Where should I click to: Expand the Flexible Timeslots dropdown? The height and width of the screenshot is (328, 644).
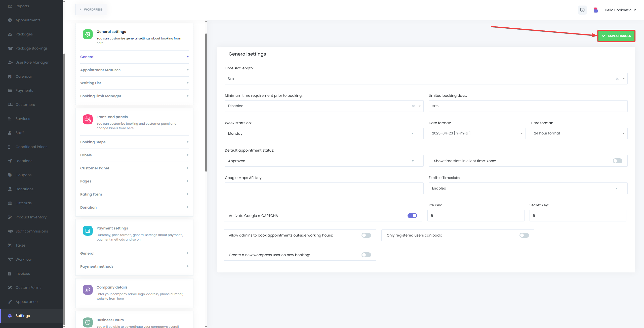pyautogui.click(x=528, y=188)
